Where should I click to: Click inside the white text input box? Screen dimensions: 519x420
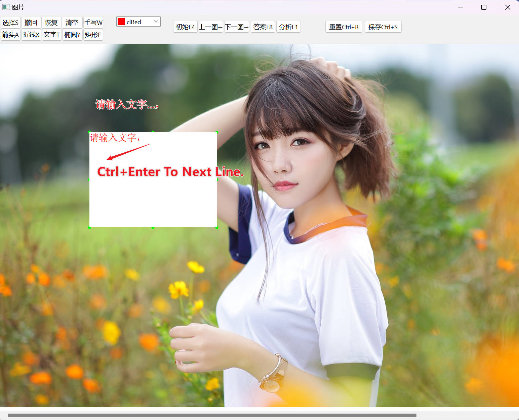pyautogui.click(x=153, y=180)
